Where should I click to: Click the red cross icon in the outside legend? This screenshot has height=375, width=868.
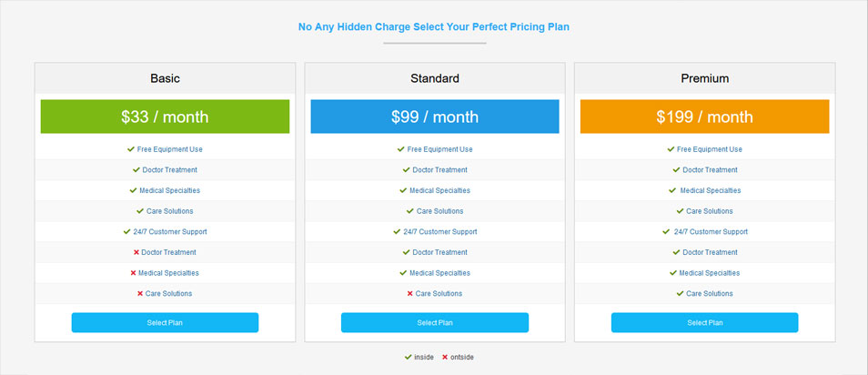445,357
